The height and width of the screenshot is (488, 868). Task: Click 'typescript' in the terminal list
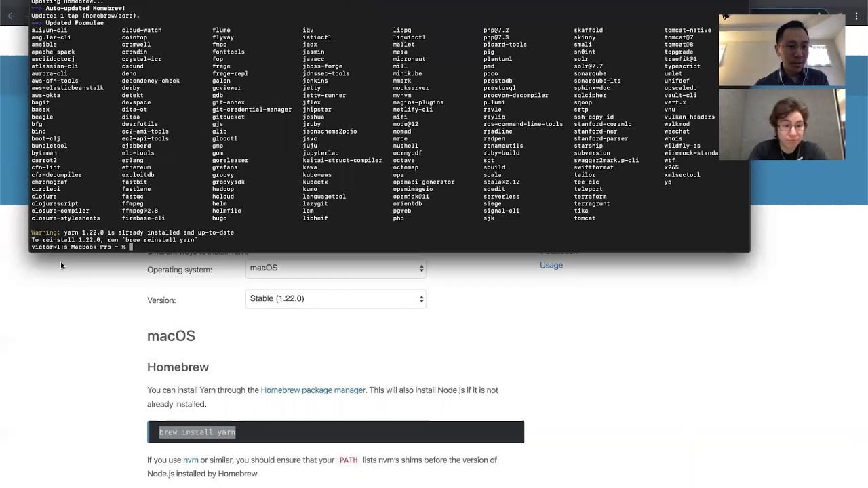click(682, 66)
